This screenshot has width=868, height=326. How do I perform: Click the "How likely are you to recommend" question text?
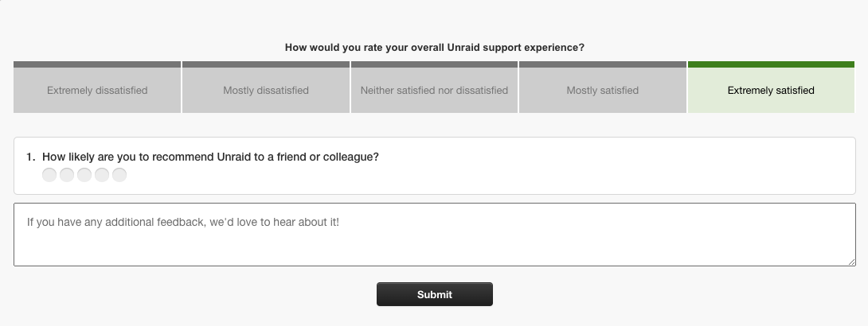point(210,157)
